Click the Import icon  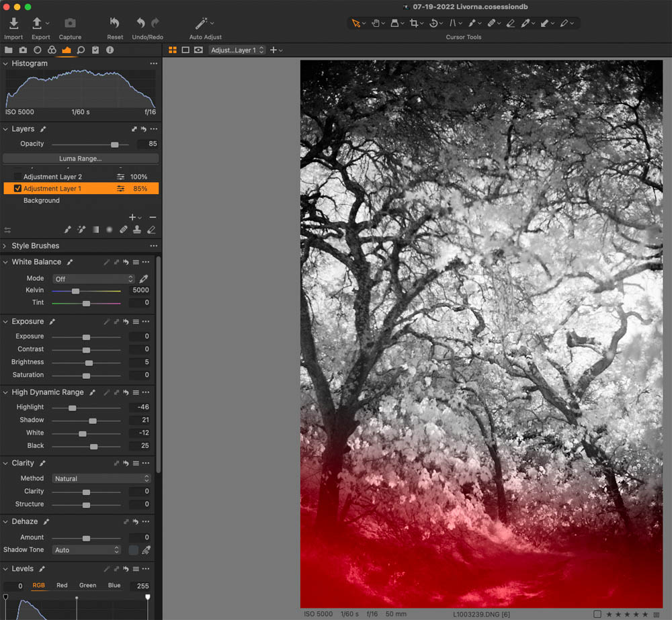(13, 23)
